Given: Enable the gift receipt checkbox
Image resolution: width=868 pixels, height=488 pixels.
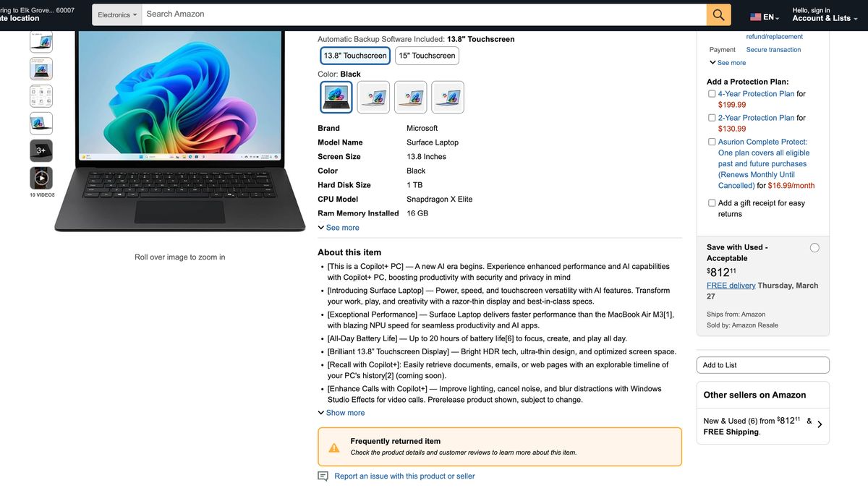Looking at the screenshot, I should click(712, 203).
